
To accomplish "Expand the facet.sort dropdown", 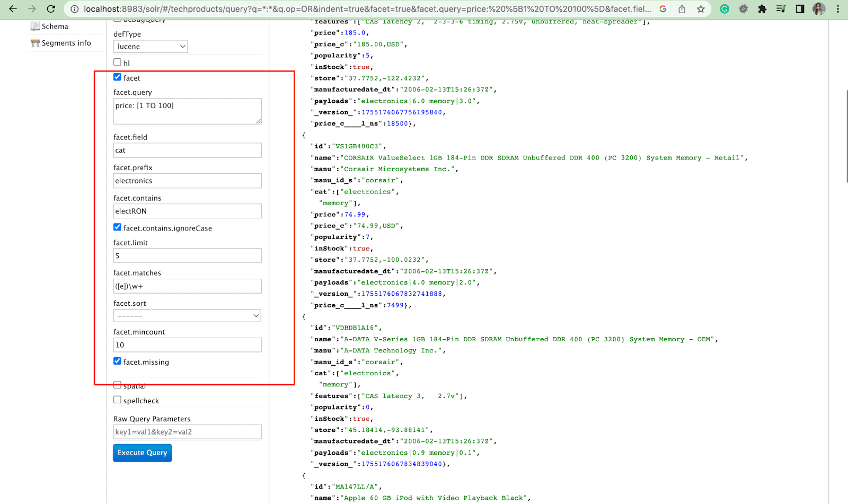I will (x=187, y=316).
